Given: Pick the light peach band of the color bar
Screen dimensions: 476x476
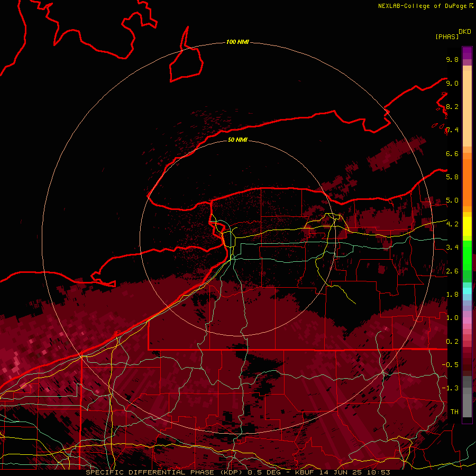Looking at the screenshot, I should pyautogui.click(x=467, y=108).
